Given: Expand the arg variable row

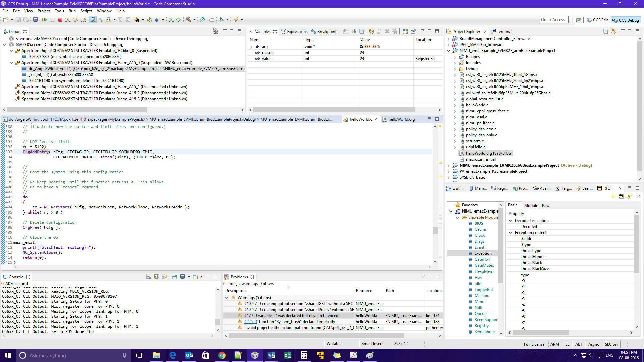Looking at the screenshot, I should pos(251,47).
